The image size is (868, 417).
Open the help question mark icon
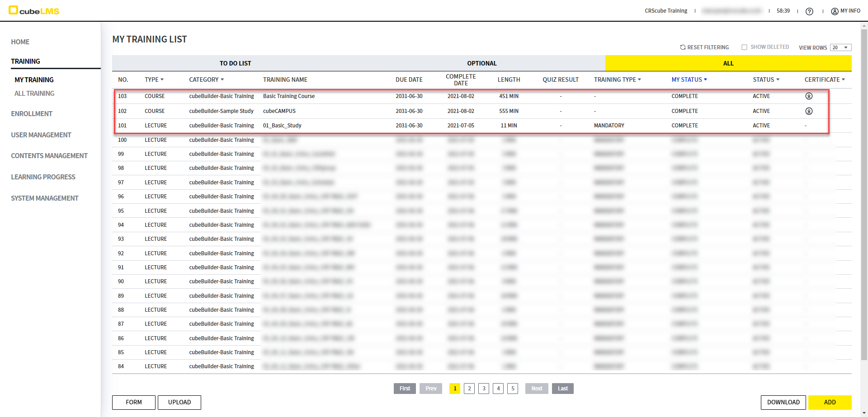click(809, 11)
